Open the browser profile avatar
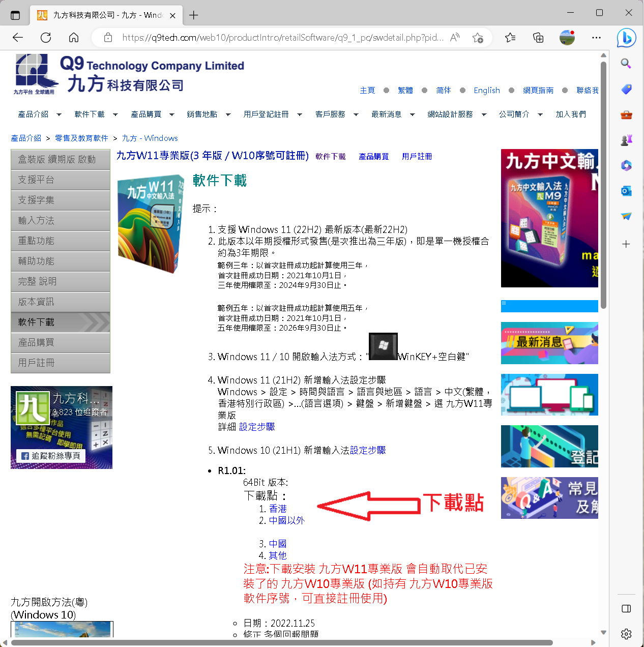Image resolution: width=644 pixels, height=647 pixels. pyautogui.click(x=567, y=37)
